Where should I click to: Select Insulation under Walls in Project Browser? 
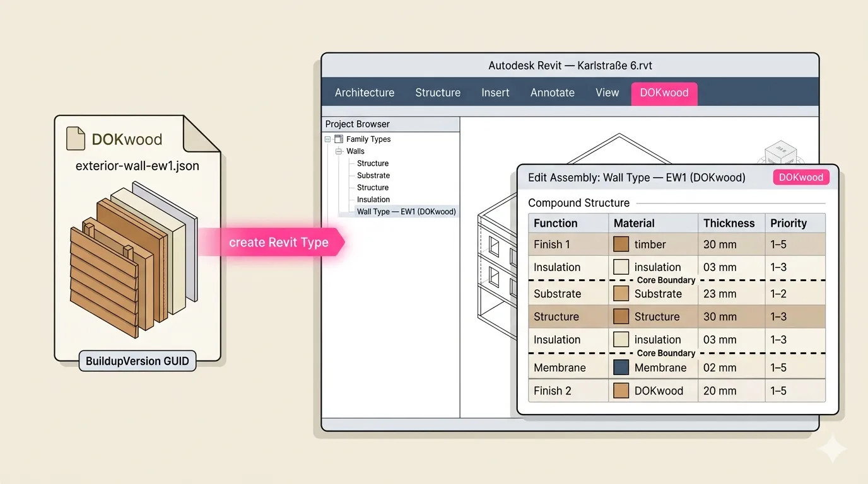pyautogui.click(x=373, y=200)
